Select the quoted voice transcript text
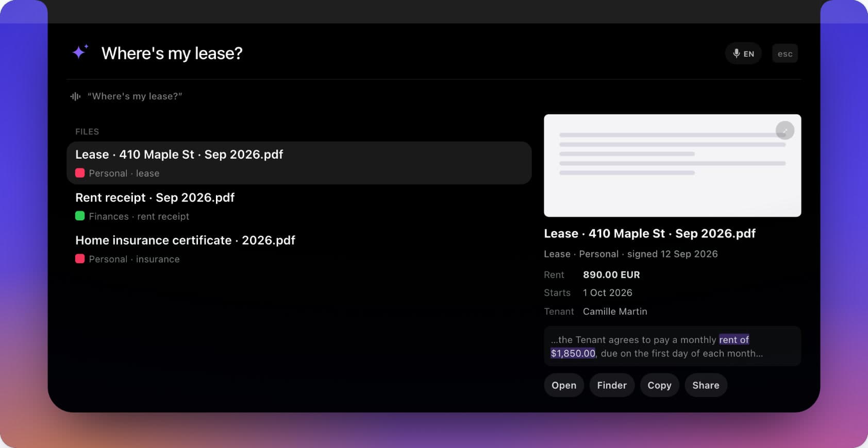The width and height of the screenshot is (868, 448). pyautogui.click(x=135, y=96)
